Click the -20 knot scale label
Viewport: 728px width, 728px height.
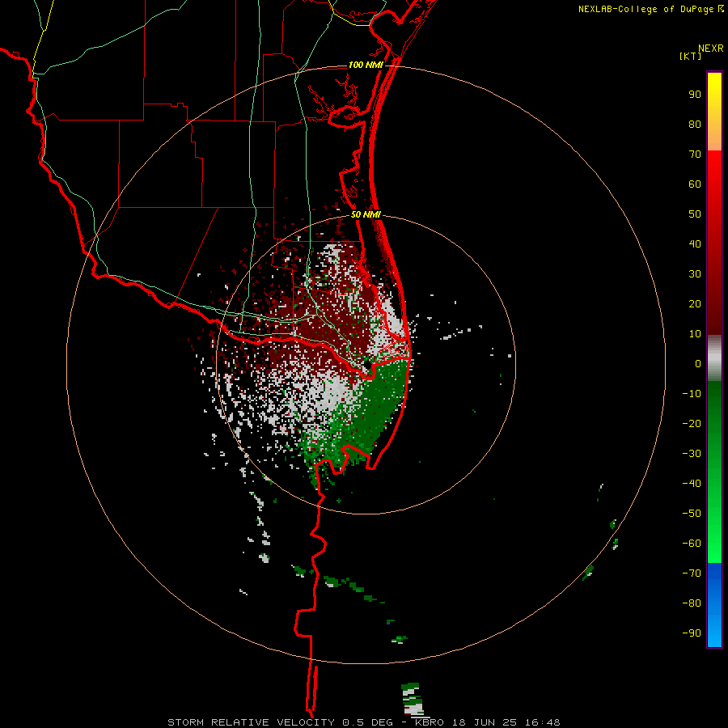pos(692,424)
